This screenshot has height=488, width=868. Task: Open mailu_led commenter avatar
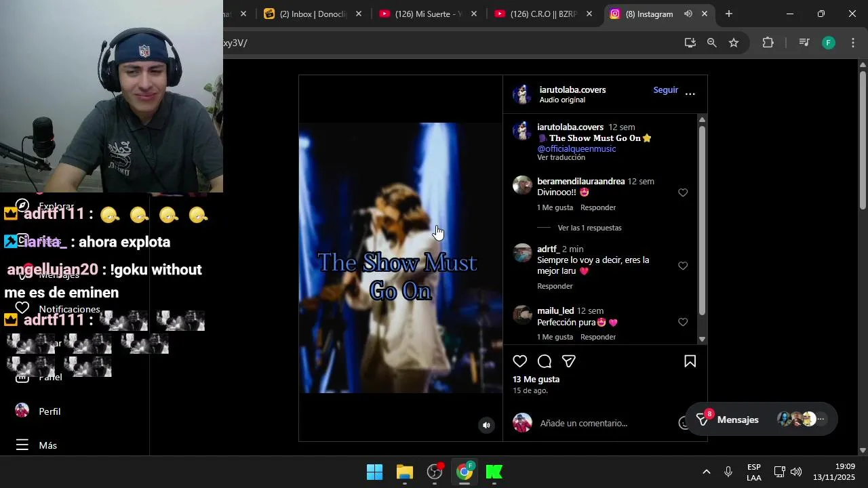(522, 314)
